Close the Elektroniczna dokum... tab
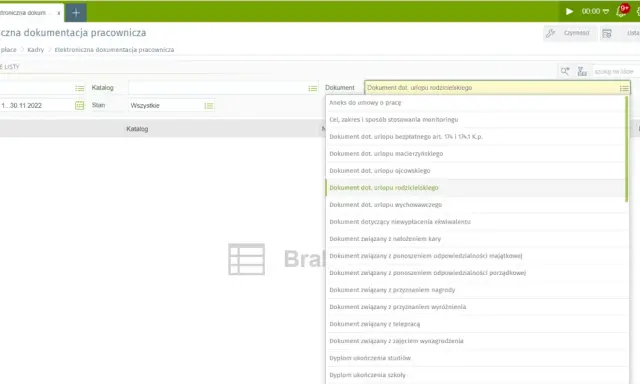Viewport: 640px width, 384px height. click(x=59, y=13)
